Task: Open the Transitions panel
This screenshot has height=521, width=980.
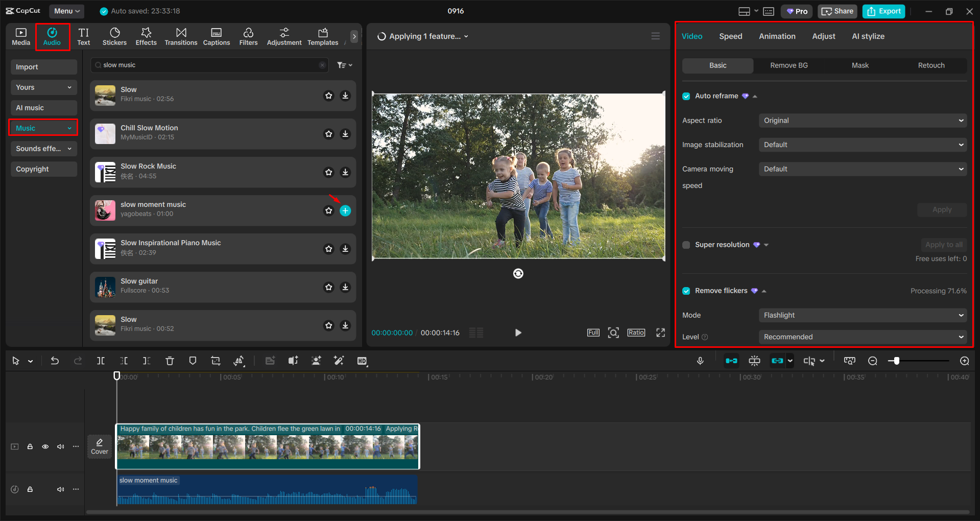Action: pyautogui.click(x=181, y=36)
